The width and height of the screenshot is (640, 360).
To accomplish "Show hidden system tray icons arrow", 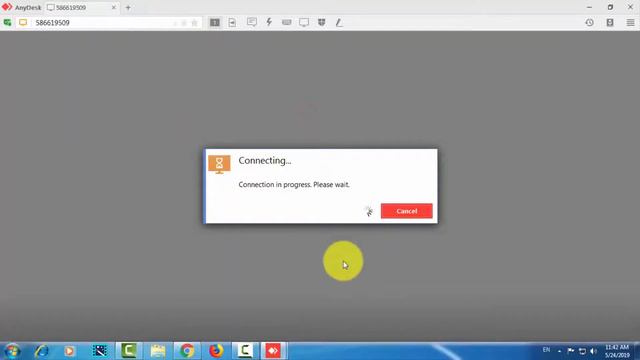I will coord(559,351).
